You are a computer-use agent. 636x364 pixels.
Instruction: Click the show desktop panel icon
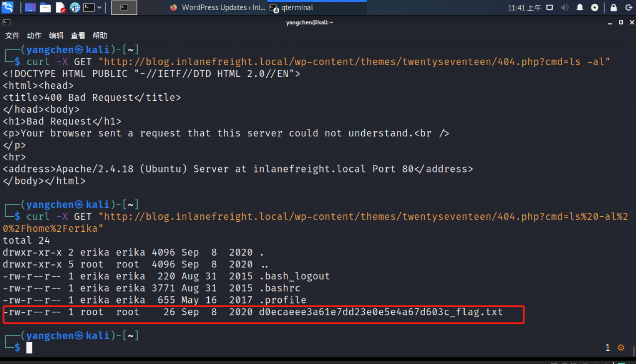tap(30, 7)
